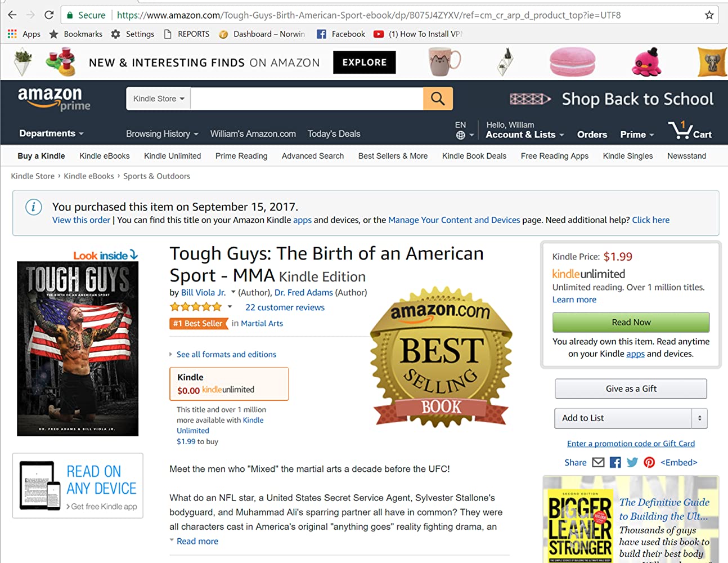
Task: Bookmark page with star icon in address bar
Action: 709,15
